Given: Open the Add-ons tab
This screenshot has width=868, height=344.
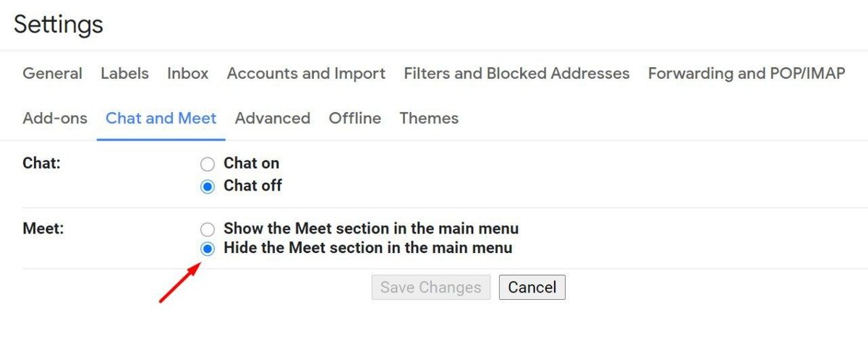Looking at the screenshot, I should [x=55, y=119].
